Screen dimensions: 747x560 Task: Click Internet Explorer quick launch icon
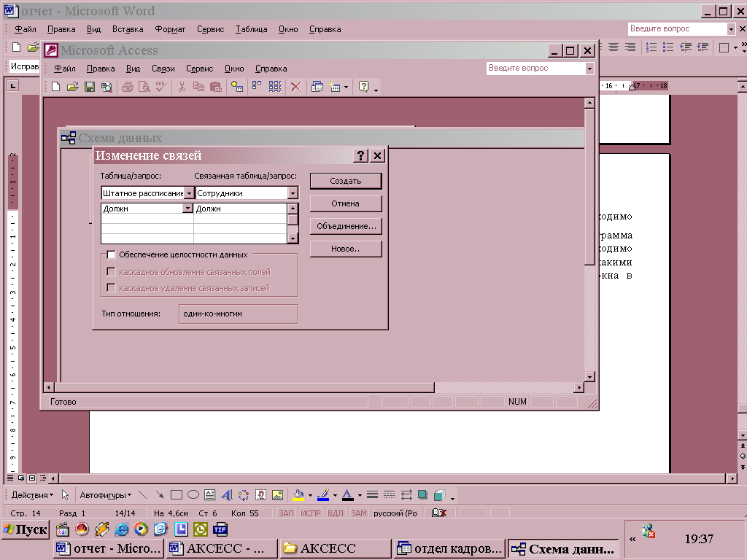[x=122, y=529]
